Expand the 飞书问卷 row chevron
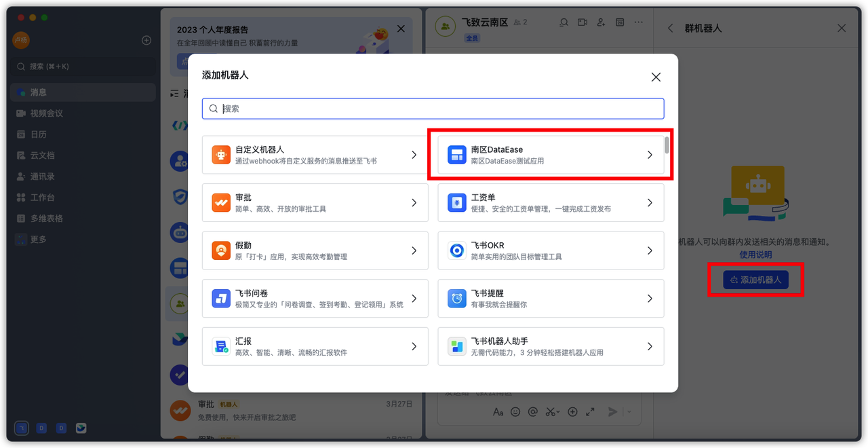This screenshot has width=868, height=448. 414,299
